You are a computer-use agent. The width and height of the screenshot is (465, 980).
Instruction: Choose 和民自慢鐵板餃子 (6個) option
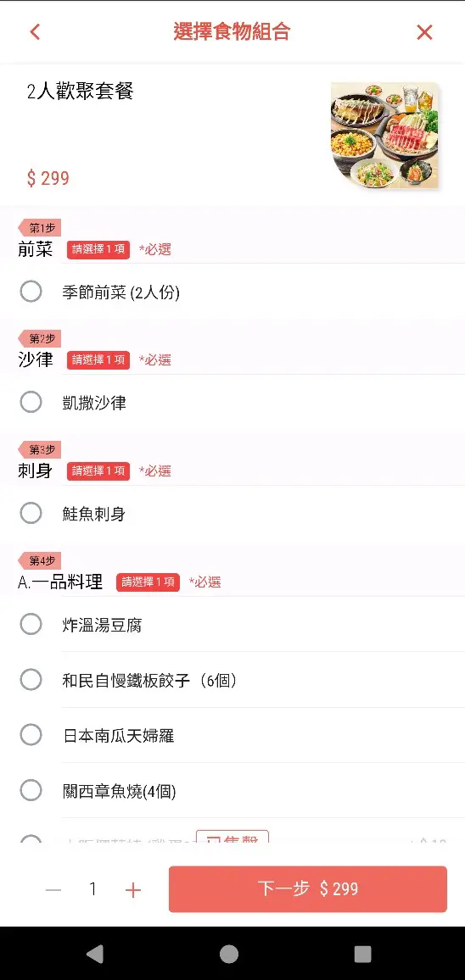click(31, 679)
